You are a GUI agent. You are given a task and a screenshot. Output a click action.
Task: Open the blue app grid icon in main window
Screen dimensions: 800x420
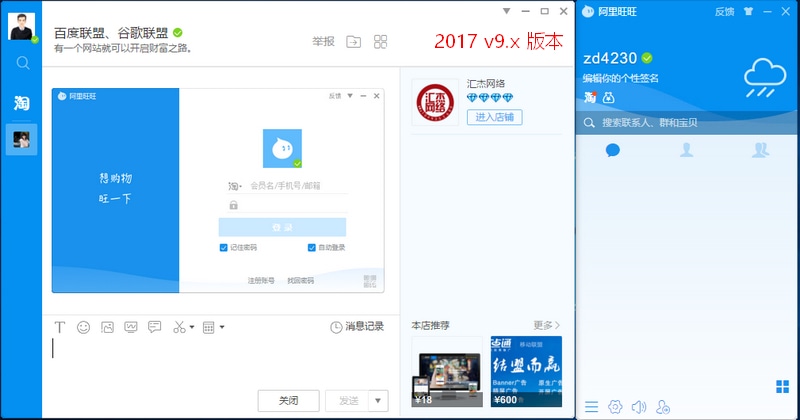coord(782,387)
